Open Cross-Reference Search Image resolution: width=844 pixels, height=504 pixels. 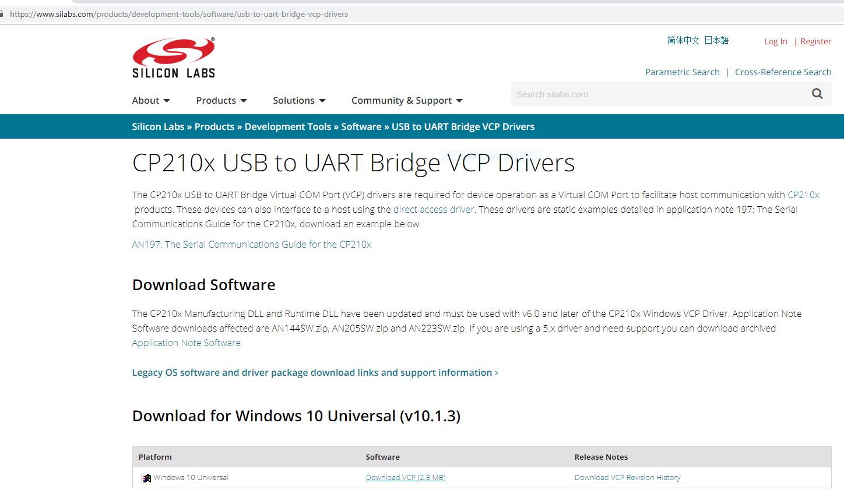783,72
